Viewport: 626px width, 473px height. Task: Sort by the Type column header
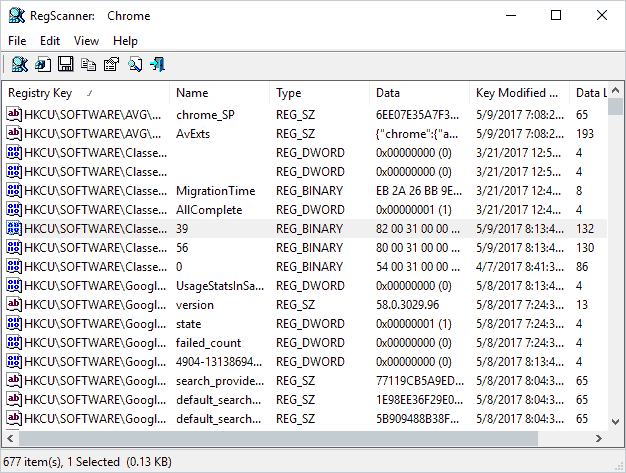tap(319, 93)
